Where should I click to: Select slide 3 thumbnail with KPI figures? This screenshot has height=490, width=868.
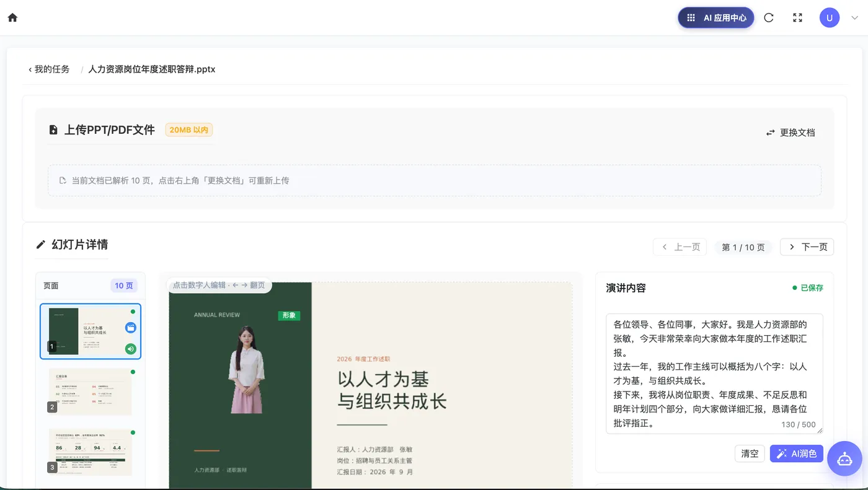click(91, 452)
